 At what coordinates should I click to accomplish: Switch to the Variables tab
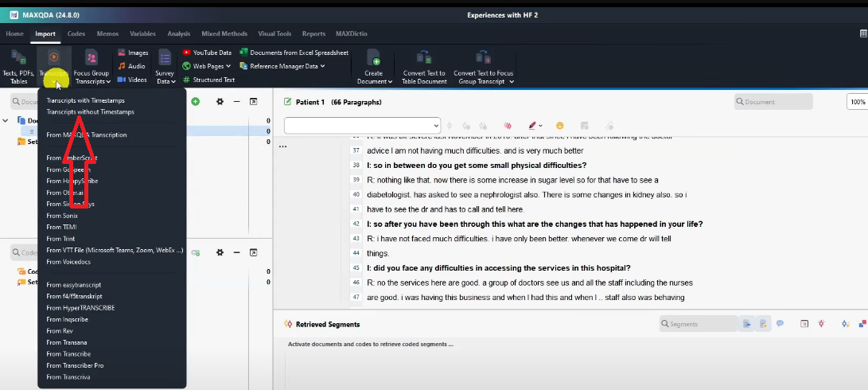(142, 33)
